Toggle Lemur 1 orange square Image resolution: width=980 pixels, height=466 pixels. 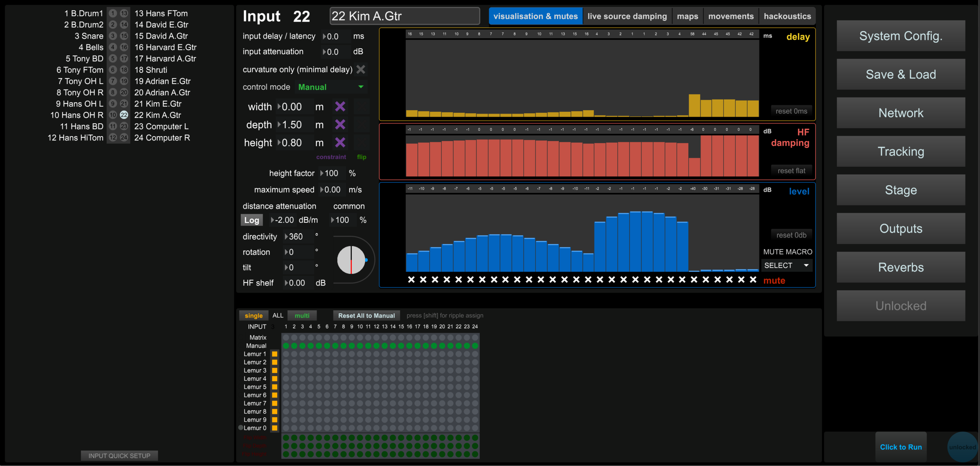[274, 354]
